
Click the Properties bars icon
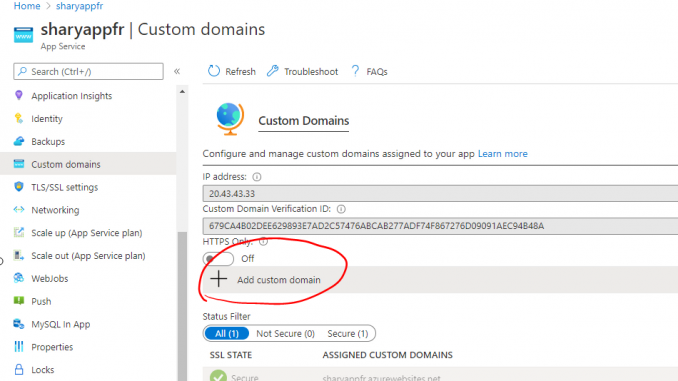point(19,346)
